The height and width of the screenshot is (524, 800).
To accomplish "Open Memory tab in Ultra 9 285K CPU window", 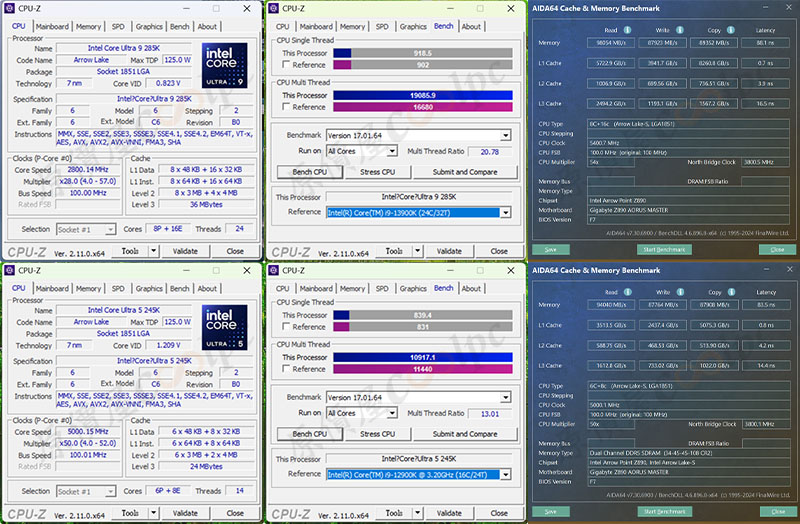I will point(88,27).
